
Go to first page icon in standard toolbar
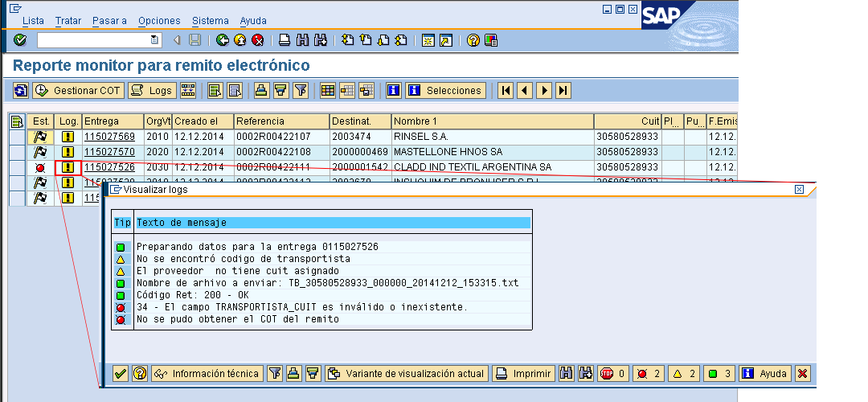347,40
